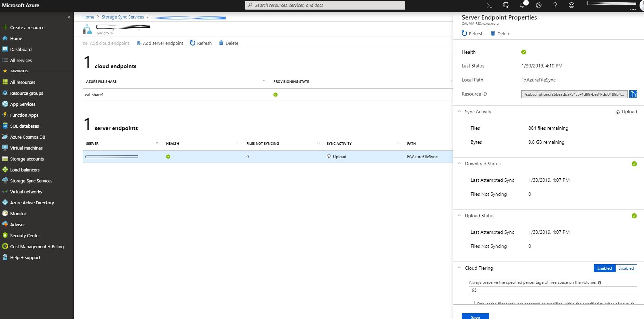Image resolution: width=644 pixels, height=319 pixels.
Task: Sort server endpoints by Health column
Action: (173, 143)
